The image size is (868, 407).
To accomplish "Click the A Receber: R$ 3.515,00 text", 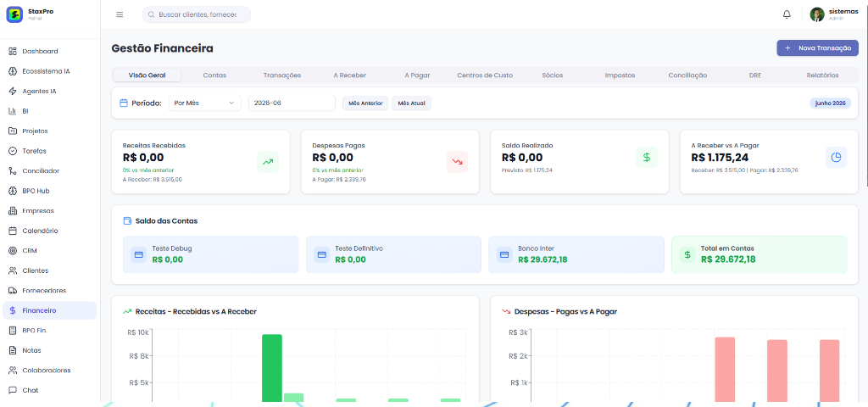I will click(x=153, y=180).
